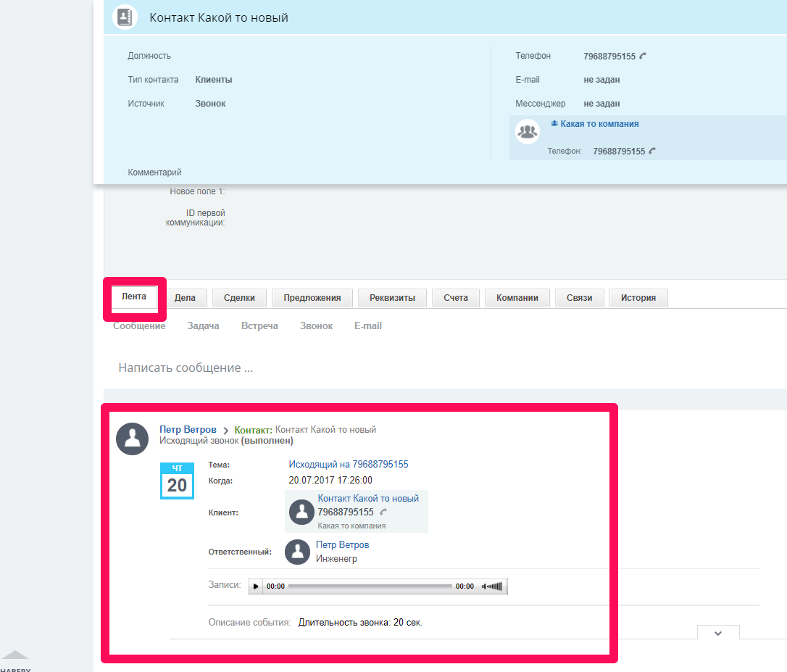Viewport: 787px width, 672px height.
Task: Click call icon in the Клиент block
Action: click(383, 512)
